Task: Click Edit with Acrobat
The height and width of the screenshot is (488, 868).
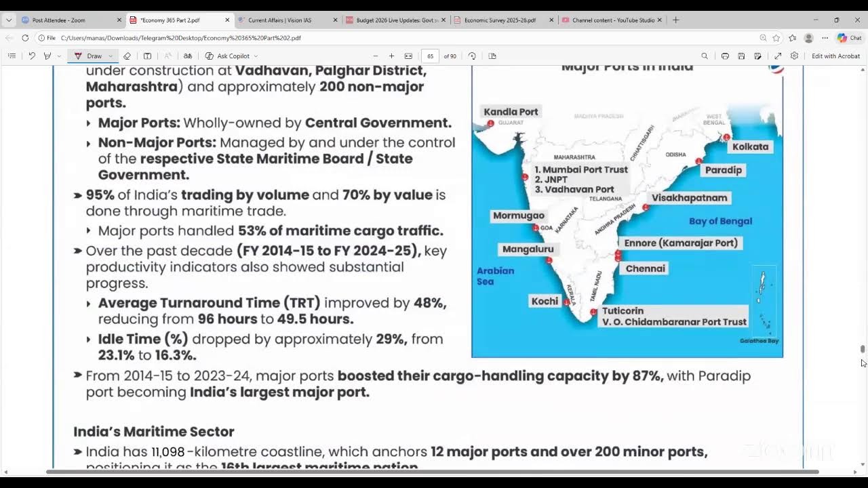Action: pos(835,56)
